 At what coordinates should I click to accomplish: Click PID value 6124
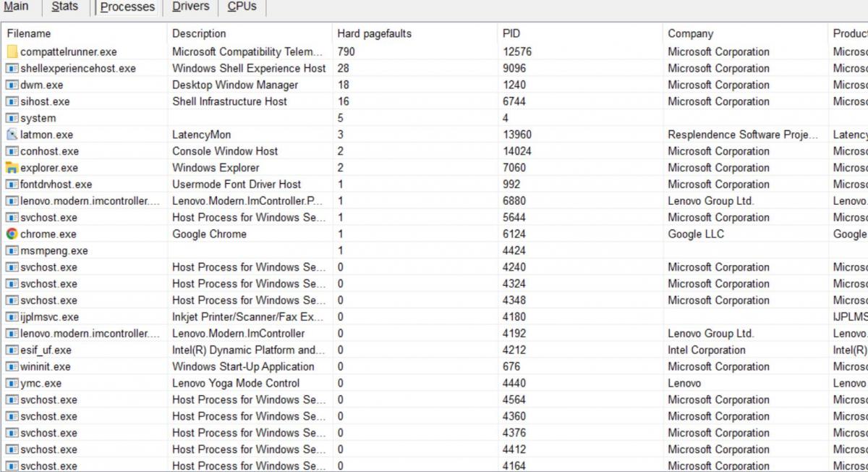tap(515, 235)
